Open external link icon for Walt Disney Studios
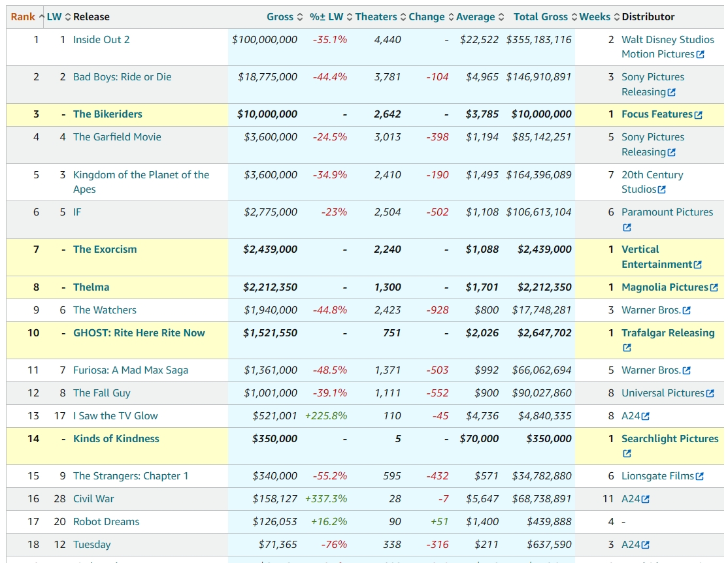 701,54
